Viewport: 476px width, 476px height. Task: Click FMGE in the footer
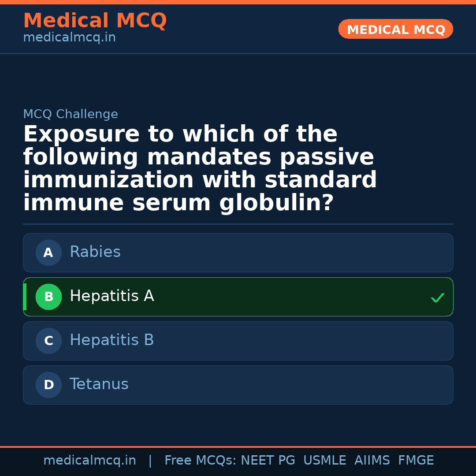click(x=416, y=461)
